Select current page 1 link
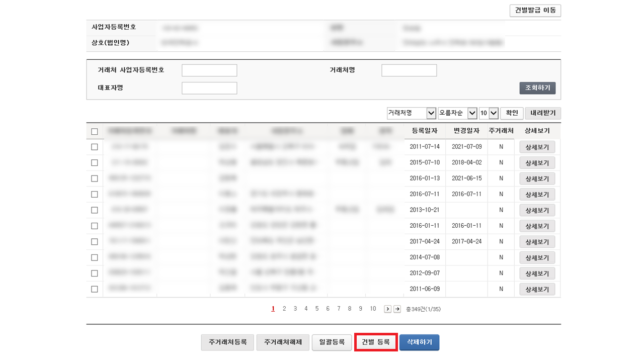Screen dimensions: 644x362 click(x=273, y=309)
